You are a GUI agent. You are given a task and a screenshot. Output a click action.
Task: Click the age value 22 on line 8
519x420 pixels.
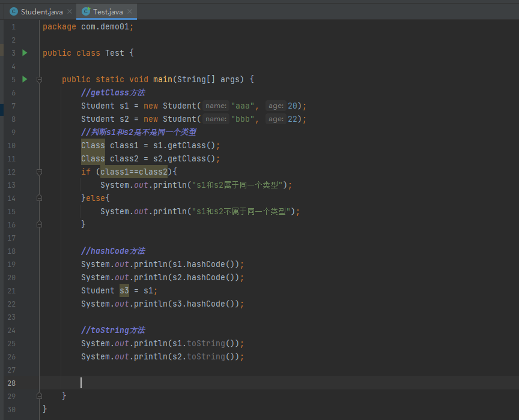(x=293, y=119)
